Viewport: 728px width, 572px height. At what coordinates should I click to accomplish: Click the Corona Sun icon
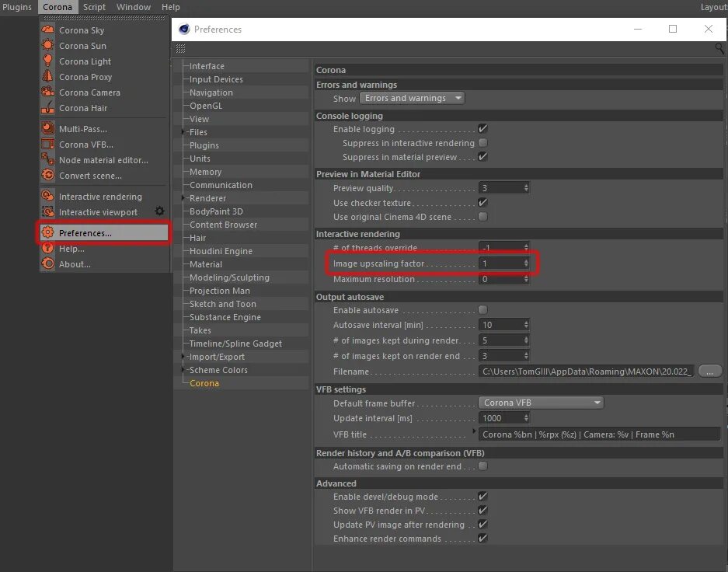click(48, 45)
